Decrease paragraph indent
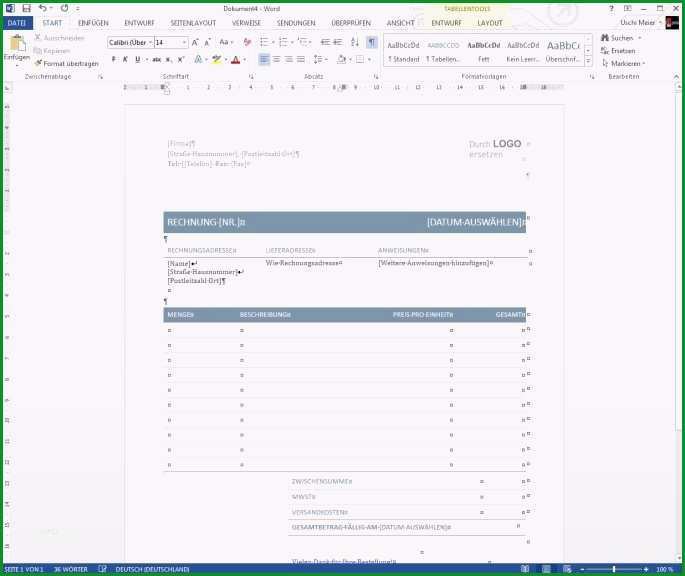This screenshot has height=576, width=685. tap(325, 42)
